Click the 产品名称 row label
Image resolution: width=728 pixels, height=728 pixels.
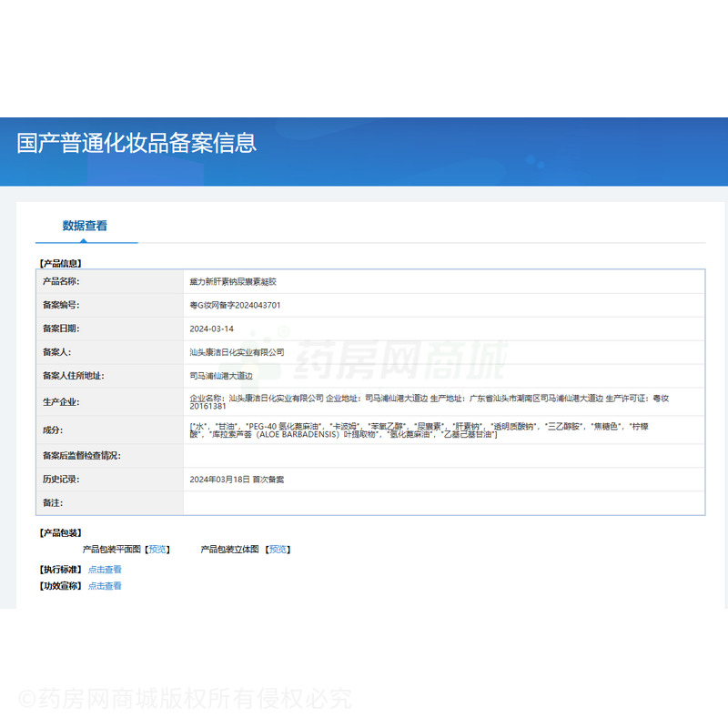tap(61, 282)
